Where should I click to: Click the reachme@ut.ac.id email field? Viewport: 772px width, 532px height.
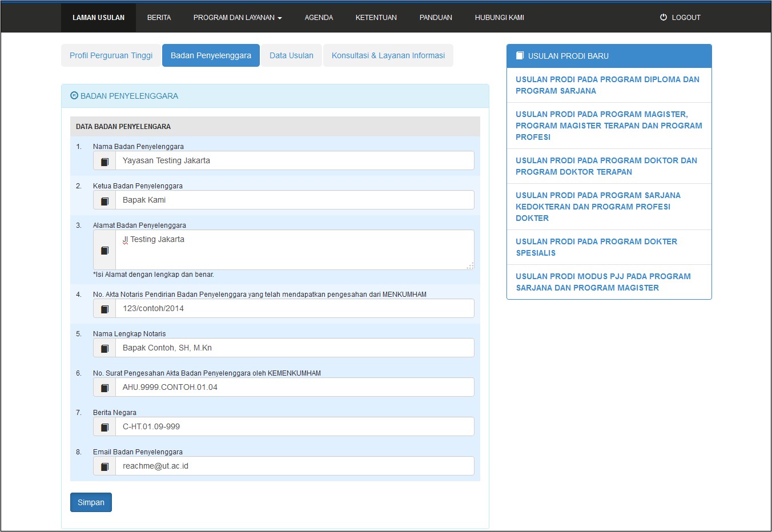point(295,466)
